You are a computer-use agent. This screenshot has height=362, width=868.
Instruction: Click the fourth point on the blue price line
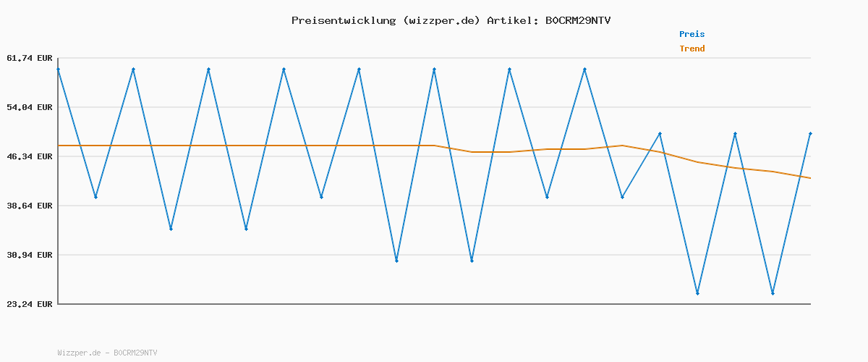click(x=171, y=229)
